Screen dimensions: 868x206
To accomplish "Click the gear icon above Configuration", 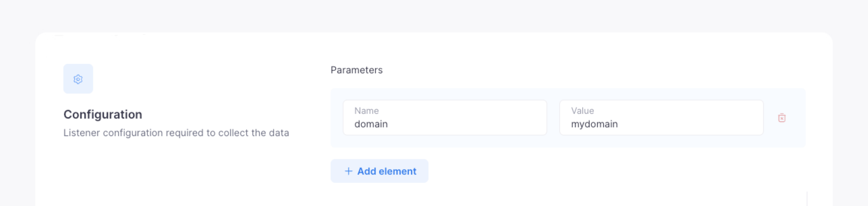I will (x=78, y=80).
